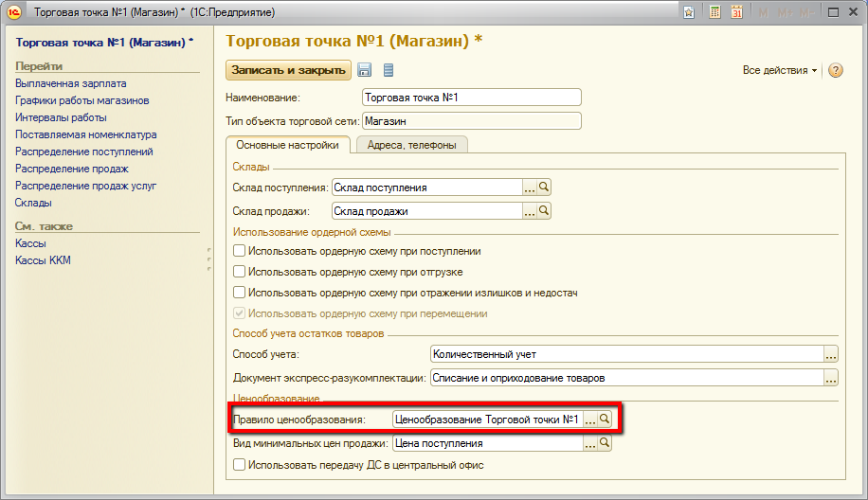
Task: Click the save (diskette) icon
Action: (364, 71)
